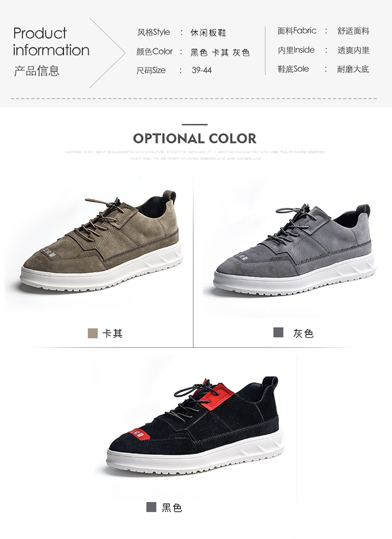The height and width of the screenshot is (539, 392).
Task: Click the 透爽内里 inside value
Action: 353,50
